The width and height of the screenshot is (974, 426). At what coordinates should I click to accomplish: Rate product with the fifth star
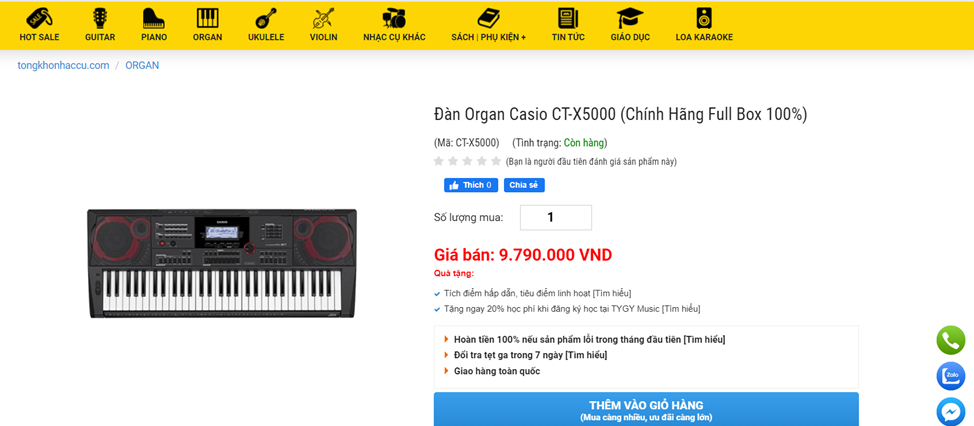[496, 161]
